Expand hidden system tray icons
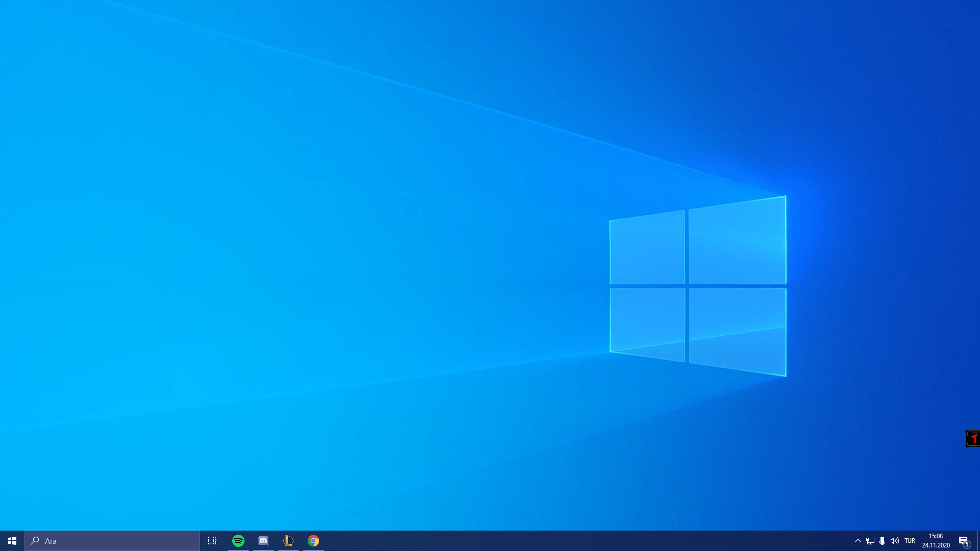Image resolution: width=980 pixels, height=551 pixels. [x=858, y=541]
